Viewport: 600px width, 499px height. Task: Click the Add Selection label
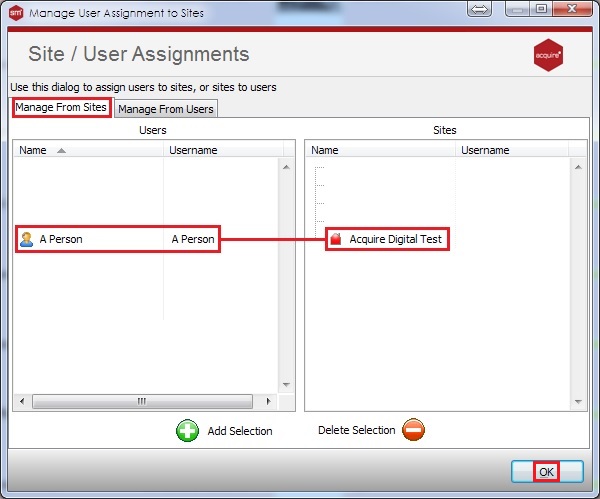tap(240, 431)
